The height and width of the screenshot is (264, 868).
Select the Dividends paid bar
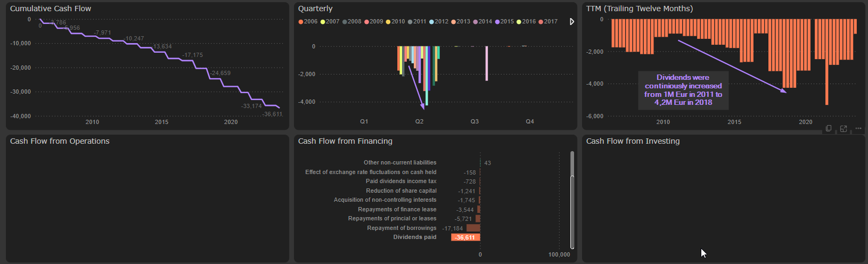point(465,237)
